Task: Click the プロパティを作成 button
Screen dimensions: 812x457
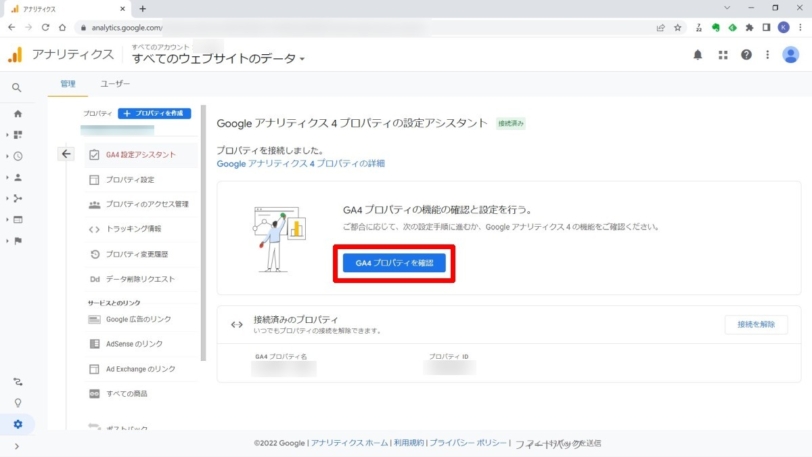Action: pyautogui.click(x=154, y=113)
